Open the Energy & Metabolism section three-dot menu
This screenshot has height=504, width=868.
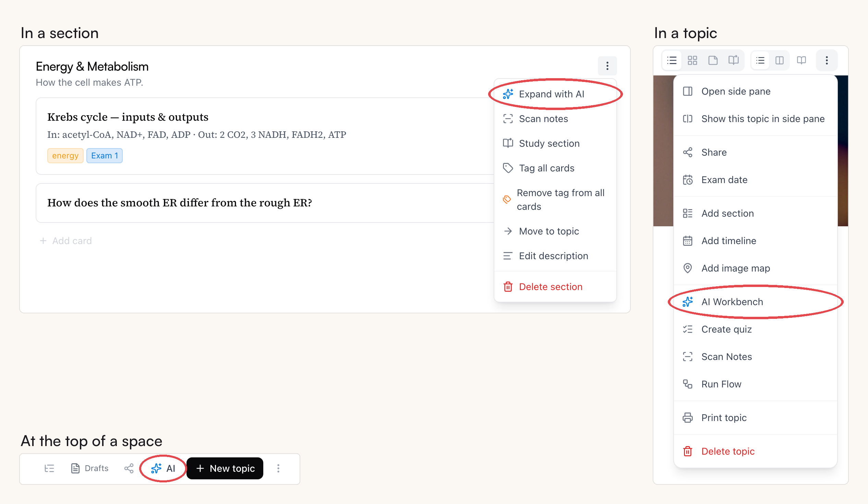click(607, 65)
